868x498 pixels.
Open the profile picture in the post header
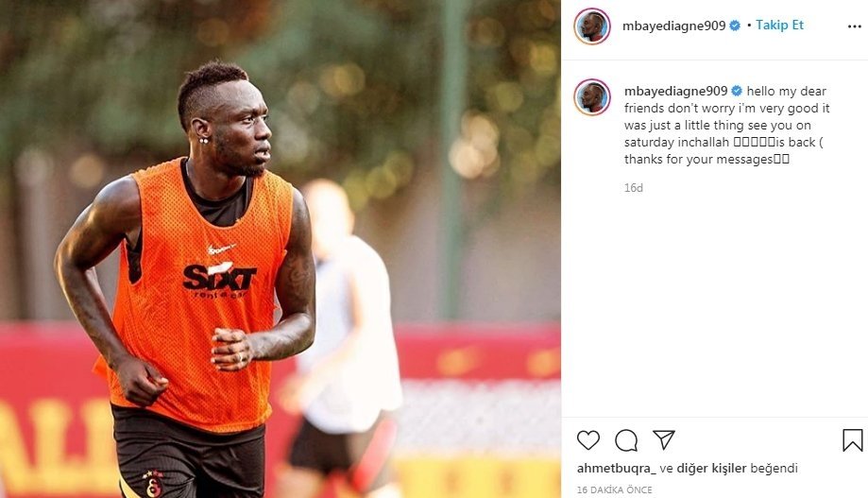click(x=592, y=26)
